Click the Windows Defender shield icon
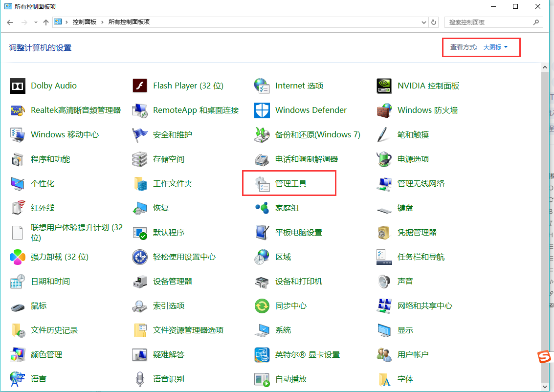 point(262,110)
